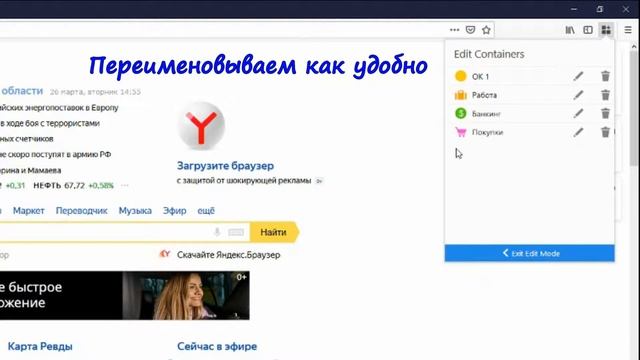Viewport: 640px width, 360px height.
Task: Open the Маркет service tab
Action: (29, 211)
